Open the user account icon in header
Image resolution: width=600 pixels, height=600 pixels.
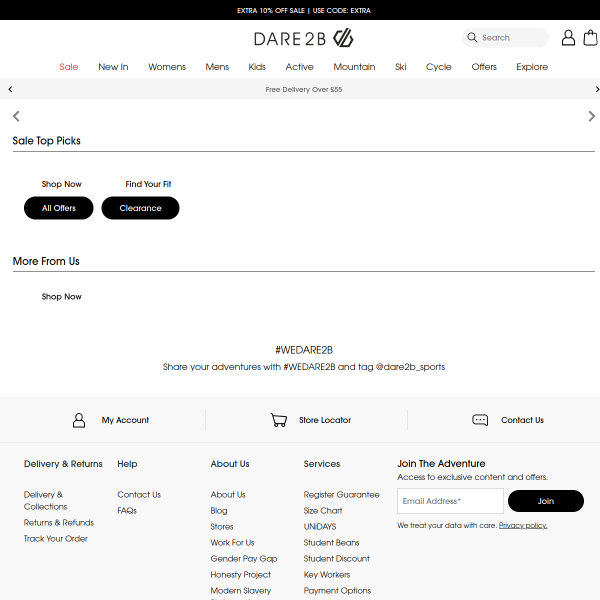pos(568,38)
